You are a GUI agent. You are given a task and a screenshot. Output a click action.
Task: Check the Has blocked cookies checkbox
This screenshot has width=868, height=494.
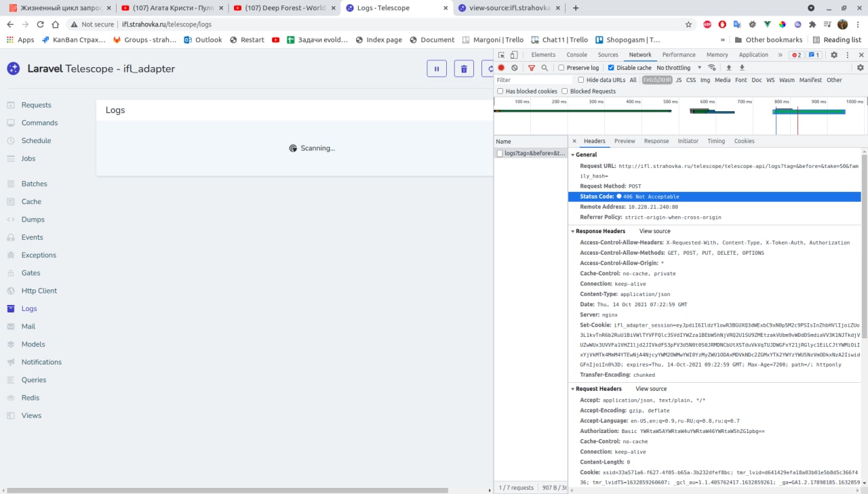click(500, 91)
